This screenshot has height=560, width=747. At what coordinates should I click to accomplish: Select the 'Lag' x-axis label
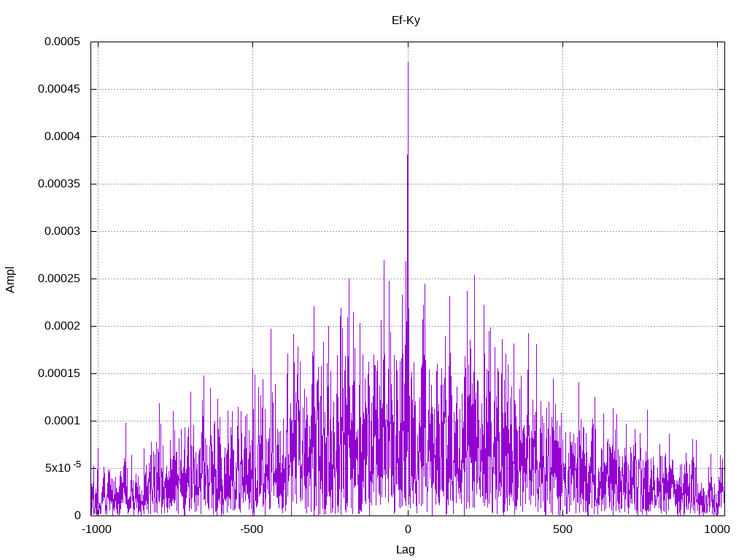click(x=406, y=550)
